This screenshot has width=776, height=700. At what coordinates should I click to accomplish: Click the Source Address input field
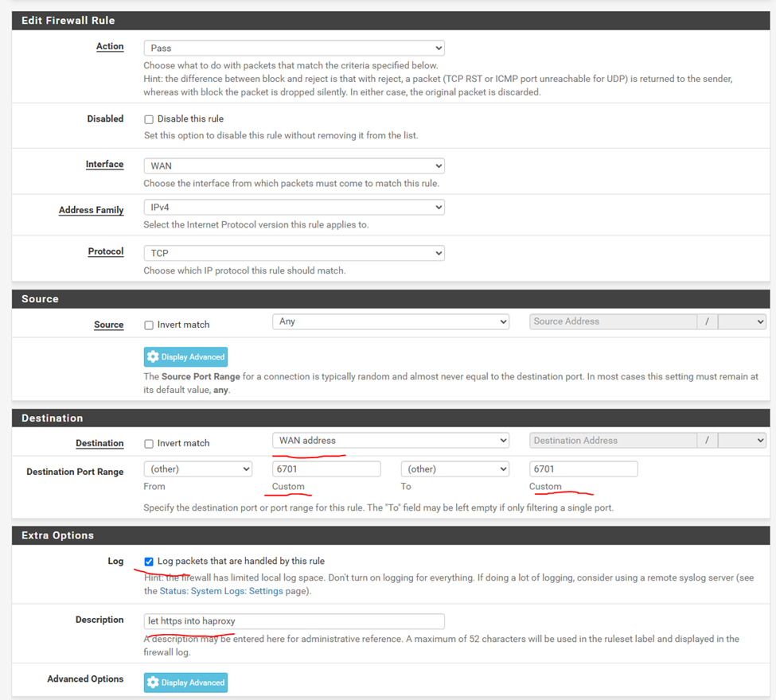tap(613, 321)
